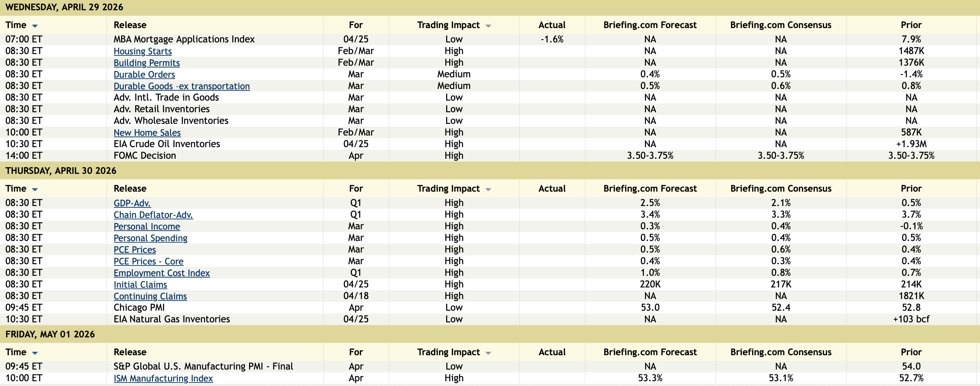Open the ISM Manufacturing Index link
The height and width of the screenshot is (386, 980).
point(163,378)
